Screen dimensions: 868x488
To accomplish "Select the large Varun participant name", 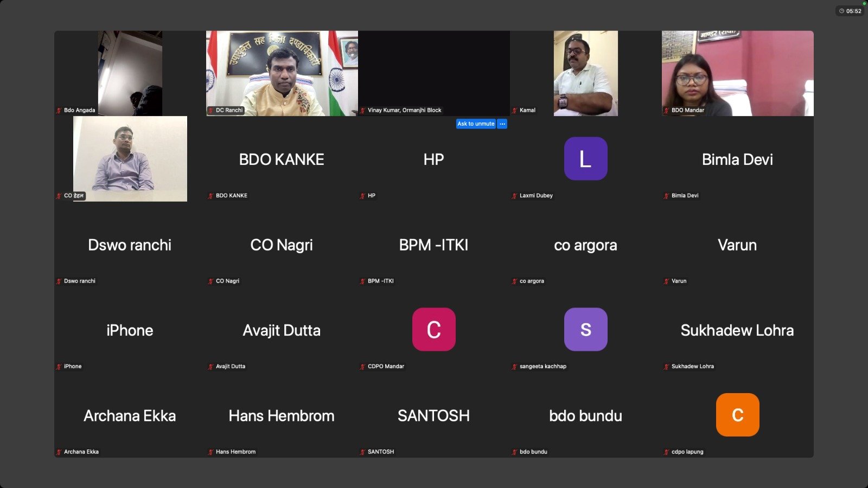I will pyautogui.click(x=737, y=245).
